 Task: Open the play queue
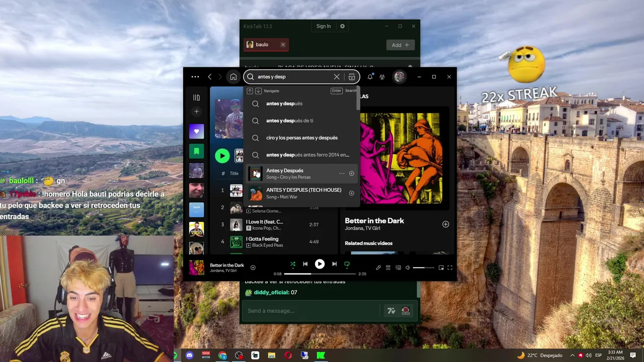click(388, 268)
